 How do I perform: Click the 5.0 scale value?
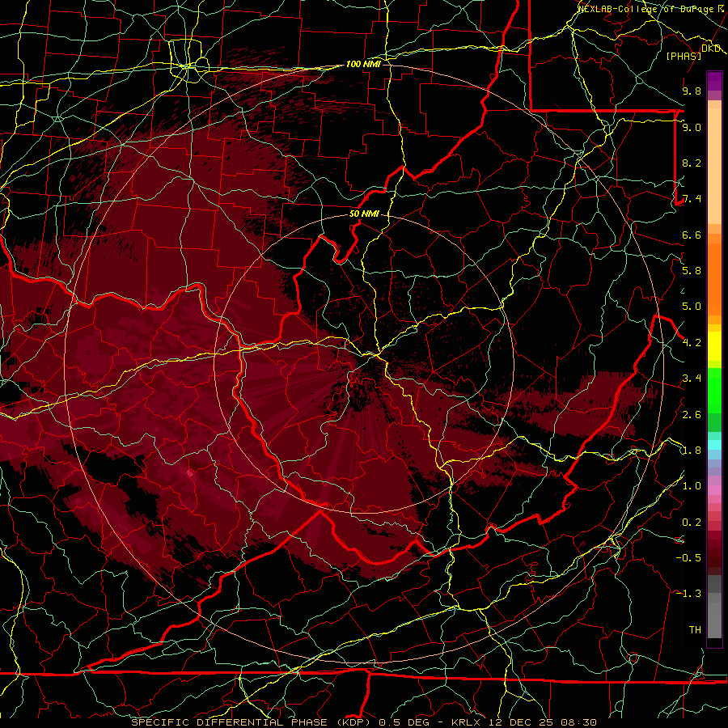692,307
